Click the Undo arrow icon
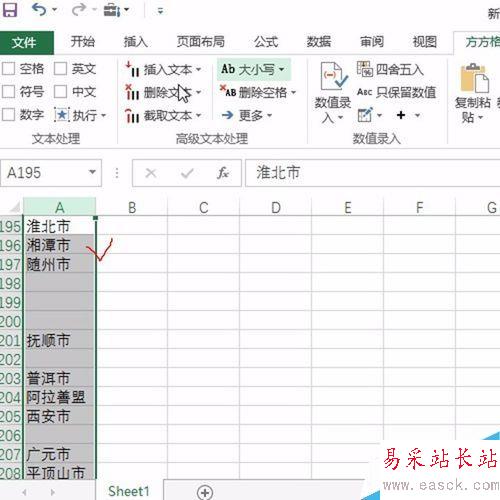This screenshot has width=500, height=500. (39, 10)
